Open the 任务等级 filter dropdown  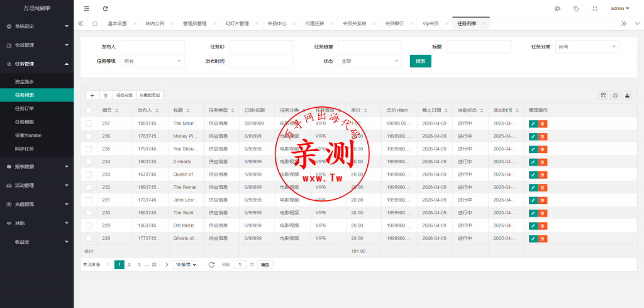coord(153,61)
